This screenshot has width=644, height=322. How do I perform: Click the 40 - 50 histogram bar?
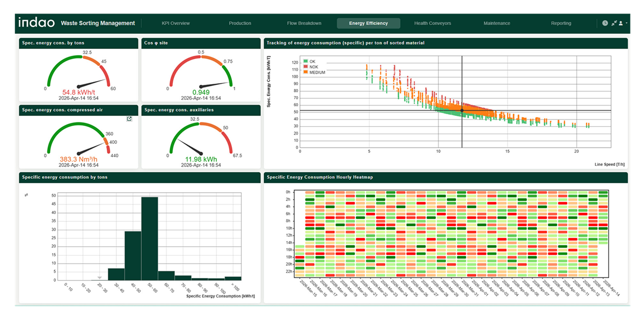click(133, 255)
